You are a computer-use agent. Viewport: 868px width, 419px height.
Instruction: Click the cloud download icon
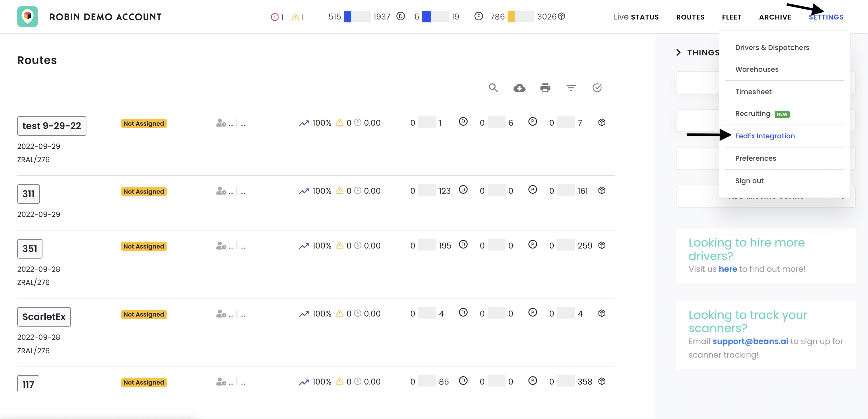point(519,88)
